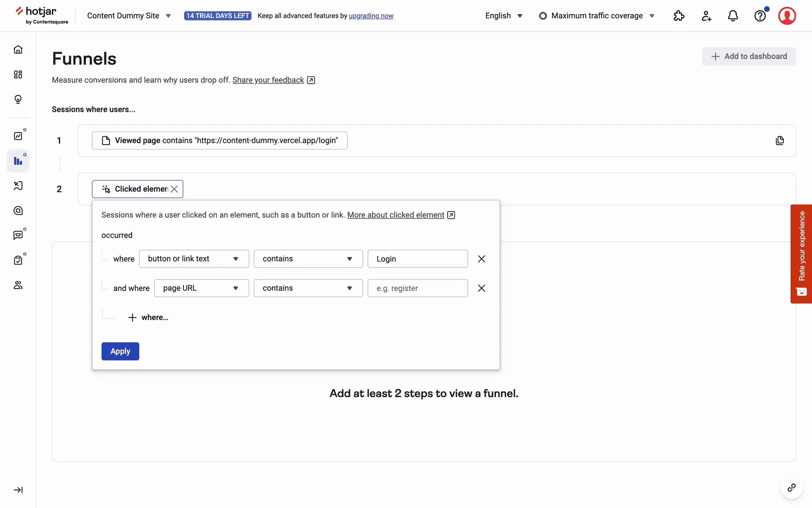Open the Recordings icon in sidebar
Viewport: 812px width, 508px height.
click(x=18, y=186)
